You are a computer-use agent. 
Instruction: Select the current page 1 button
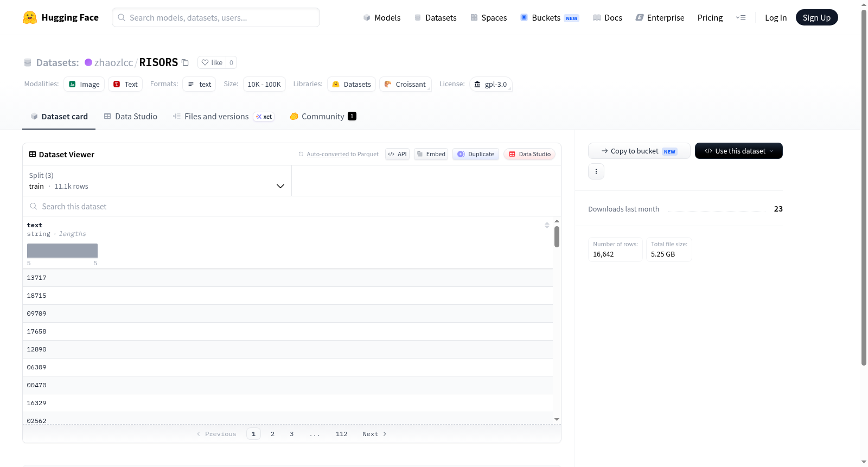253,434
